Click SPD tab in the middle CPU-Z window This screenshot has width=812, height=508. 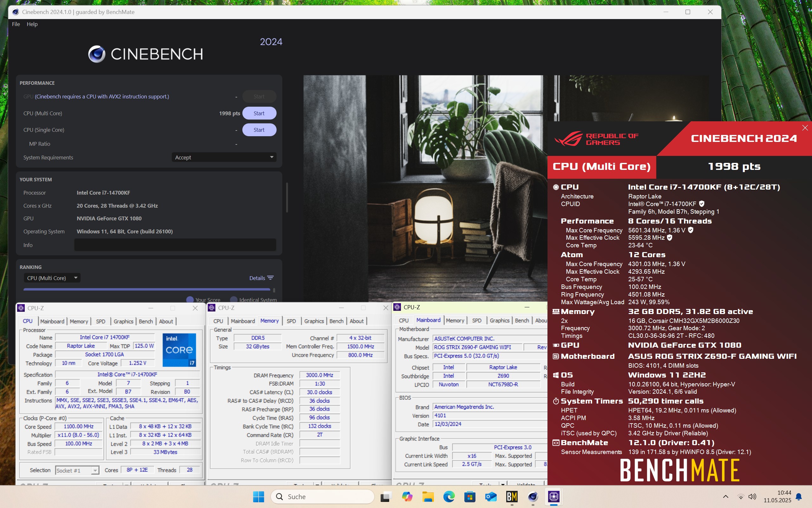click(x=291, y=321)
